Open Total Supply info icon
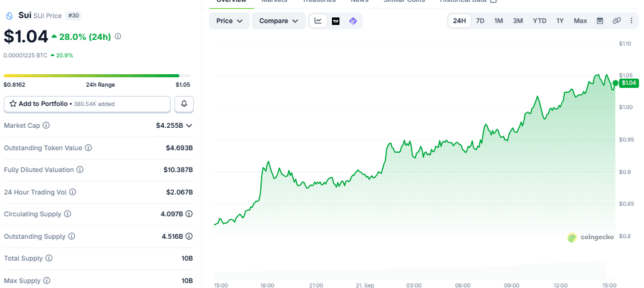Image resolution: width=644 pixels, height=288 pixels. coord(49,259)
